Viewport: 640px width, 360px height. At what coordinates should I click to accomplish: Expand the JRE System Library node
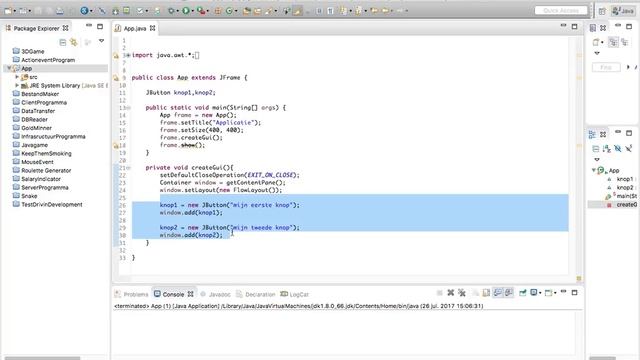click(x=17, y=85)
